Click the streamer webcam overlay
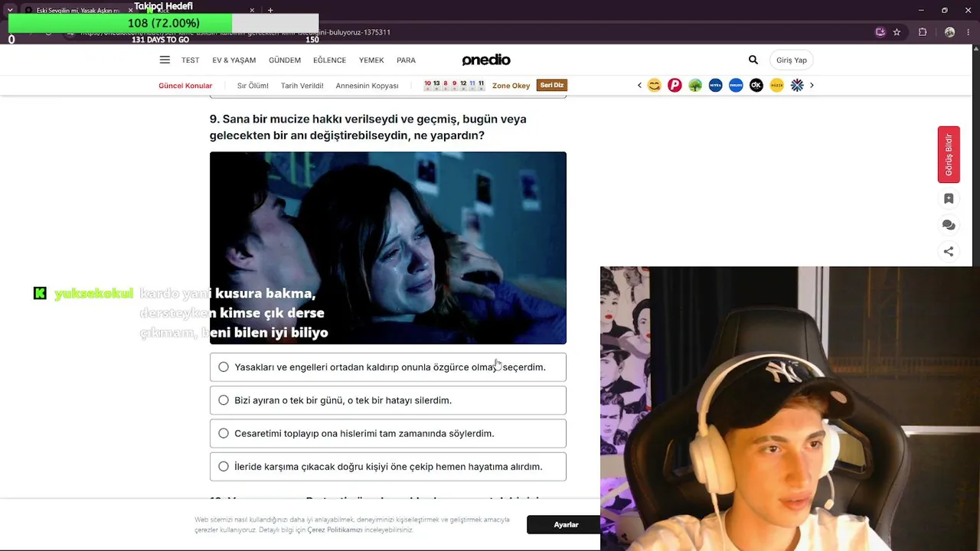 pos(790,409)
